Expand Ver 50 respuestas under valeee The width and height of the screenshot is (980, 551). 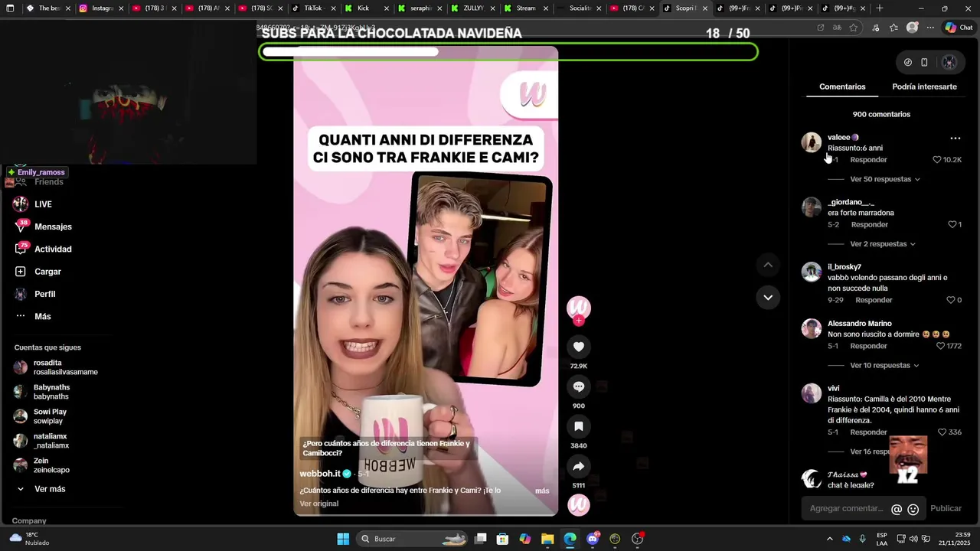point(885,179)
